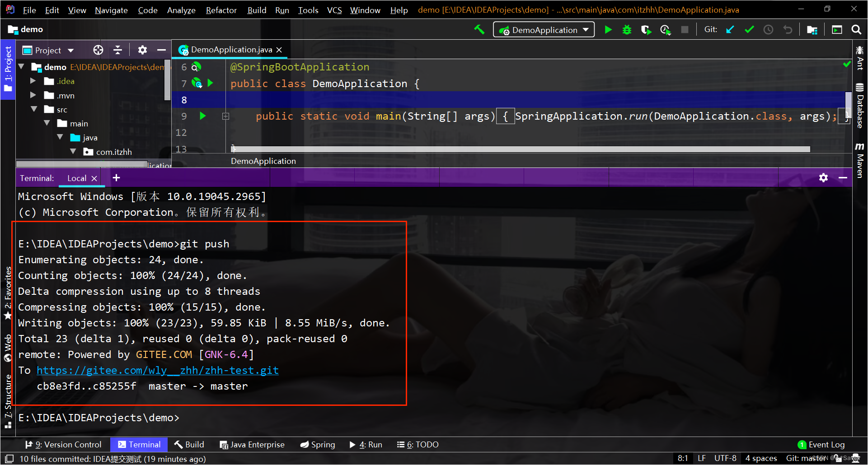Run DemoApplication with green play icon

[x=608, y=30]
